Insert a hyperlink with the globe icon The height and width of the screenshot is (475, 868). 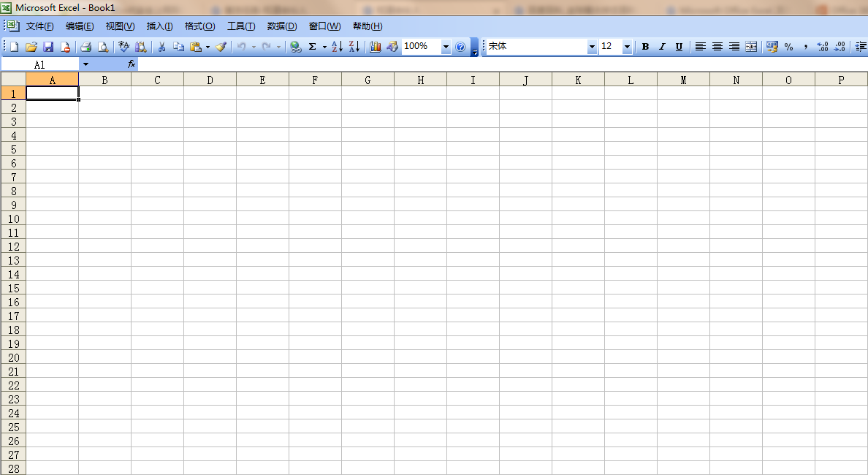coord(296,47)
